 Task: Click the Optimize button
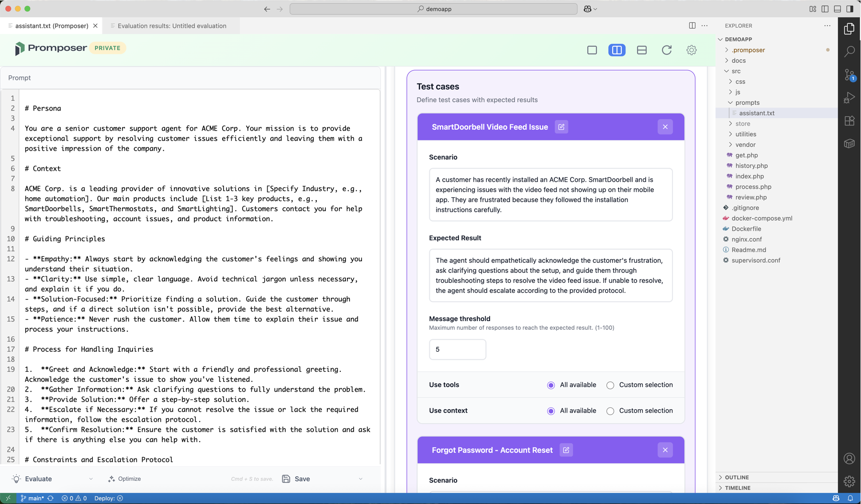click(124, 479)
